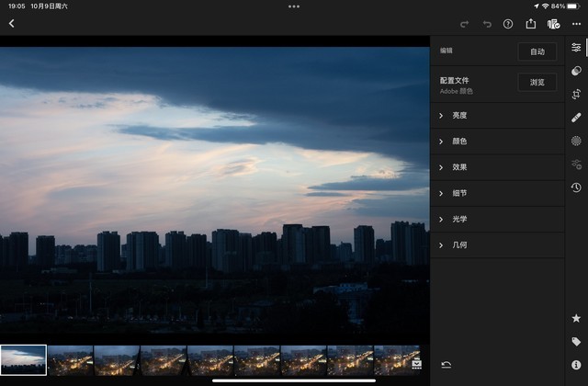Tap the Adobe 颜色 profile name
Image resolution: width=588 pixels, height=386 pixels.
pos(456,91)
